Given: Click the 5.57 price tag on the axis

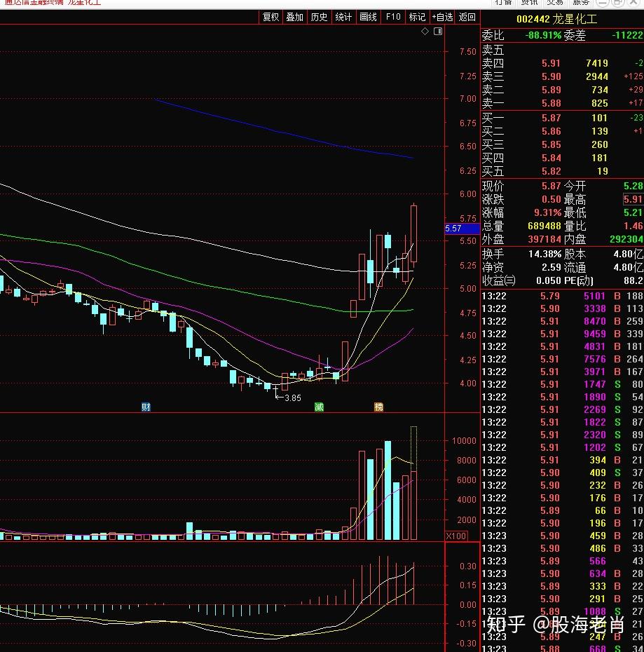Looking at the screenshot, I should [x=453, y=229].
